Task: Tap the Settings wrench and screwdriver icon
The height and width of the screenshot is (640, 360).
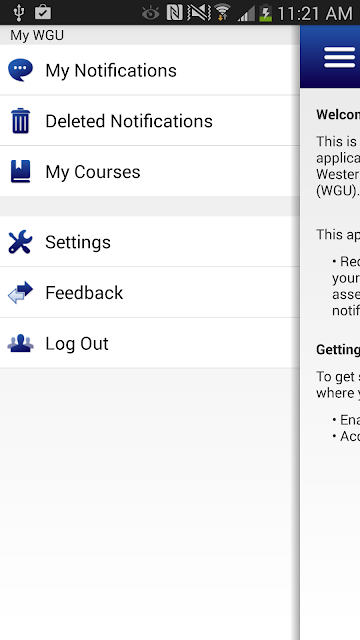Action: click(x=20, y=242)
